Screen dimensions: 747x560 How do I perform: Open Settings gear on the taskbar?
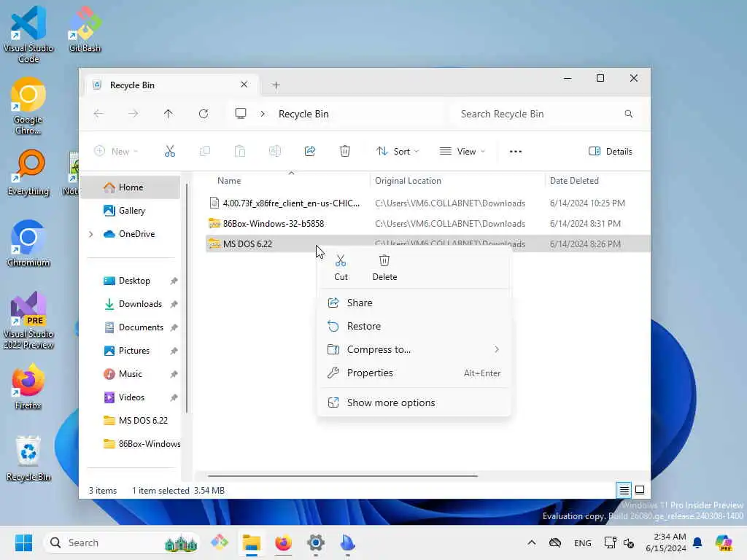pyautogui.click(x=315, y=542)
